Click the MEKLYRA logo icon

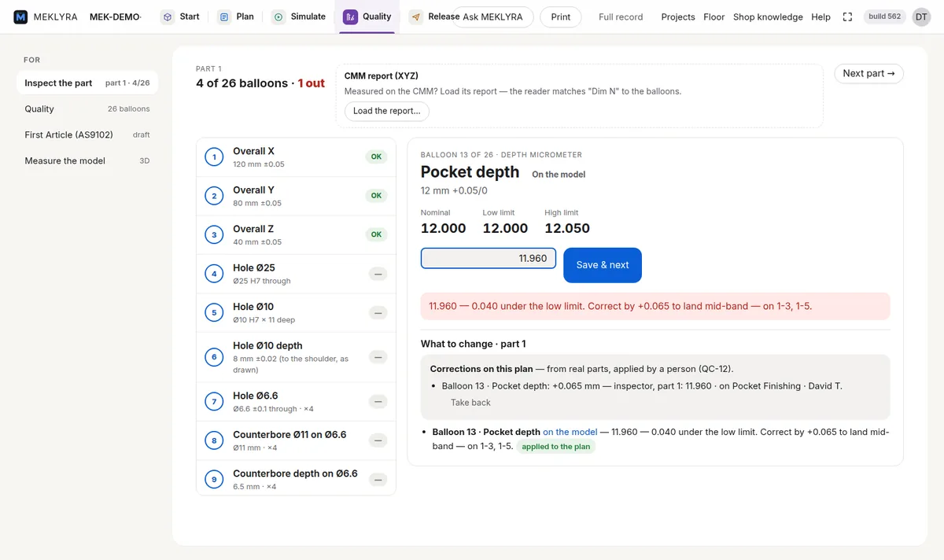pos(20,17)
